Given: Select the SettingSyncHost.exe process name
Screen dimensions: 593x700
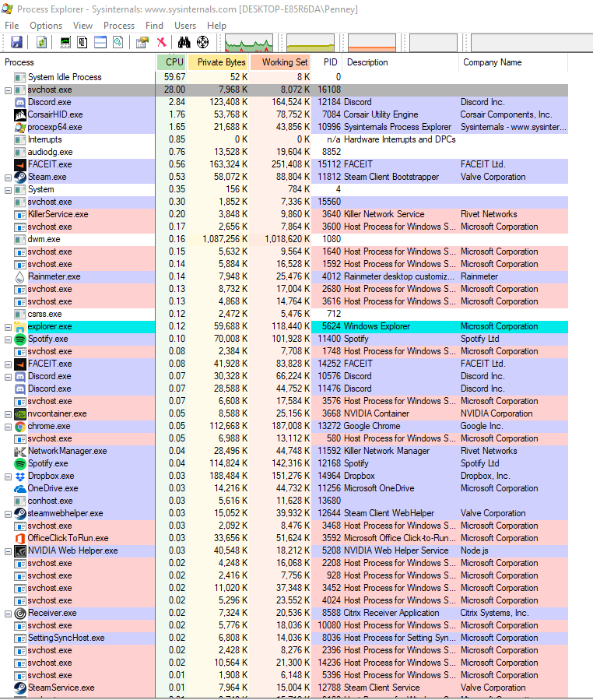Looking at the screenshot, I should click(x=66, y=638).
